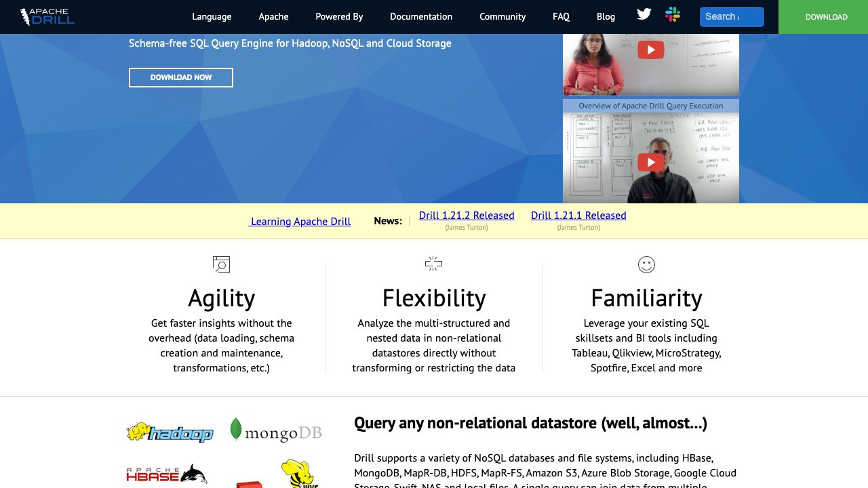Click the Familiarity smiley icon
The height and width of the screenshot is (488, 868).
pyautogui.click(x=646, y=264)
